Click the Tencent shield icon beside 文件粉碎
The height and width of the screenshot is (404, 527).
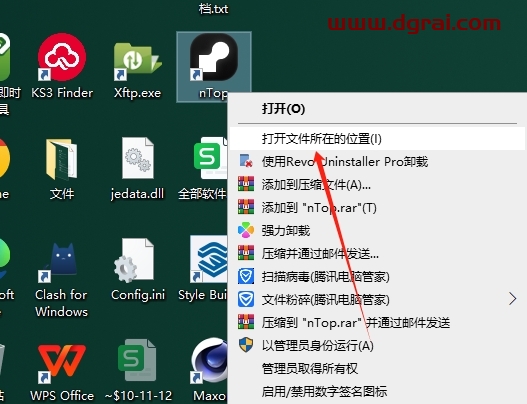[246, 299]
